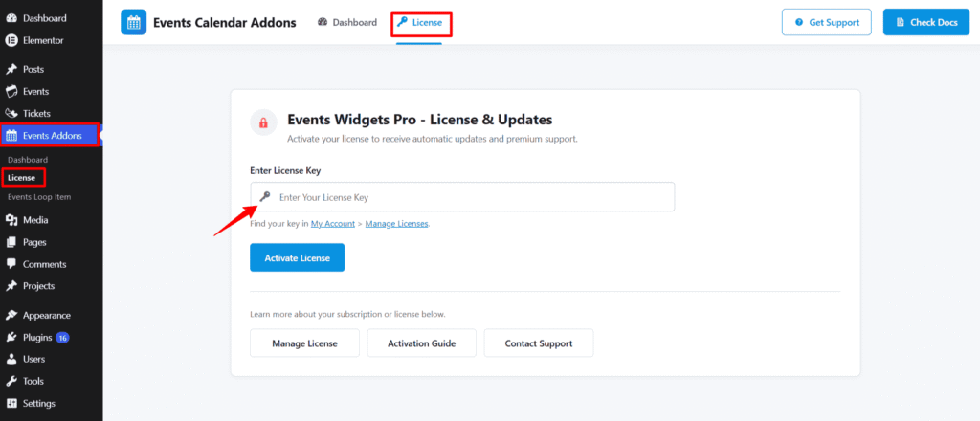Click the Pages icon in the sidebar
The height and width of the screenshot is (421, 980).
(x=11, y=242)
